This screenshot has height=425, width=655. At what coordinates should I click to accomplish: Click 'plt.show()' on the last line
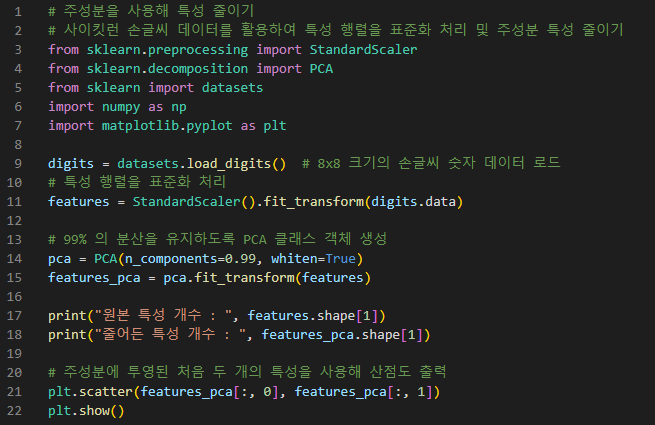[86, 411]
